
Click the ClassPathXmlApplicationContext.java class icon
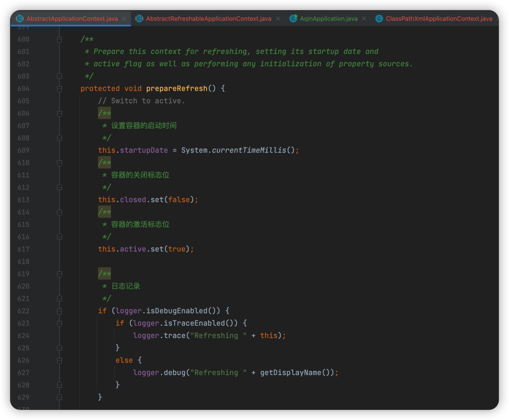pos(379,19)
